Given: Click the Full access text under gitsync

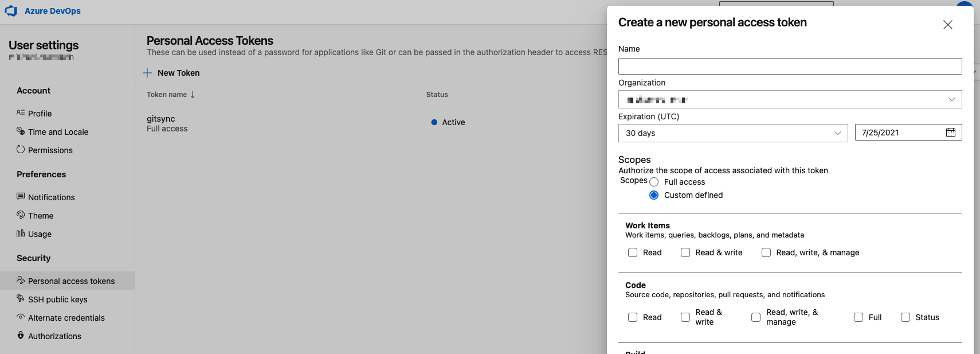Looking at the screenshot, I should point(167,129).
